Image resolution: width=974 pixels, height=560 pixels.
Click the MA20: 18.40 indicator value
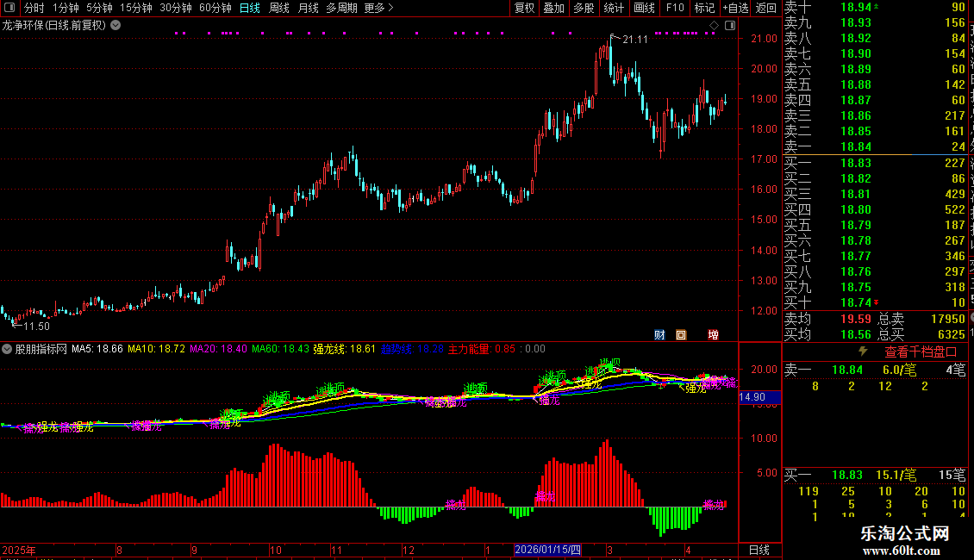point(219,349)
